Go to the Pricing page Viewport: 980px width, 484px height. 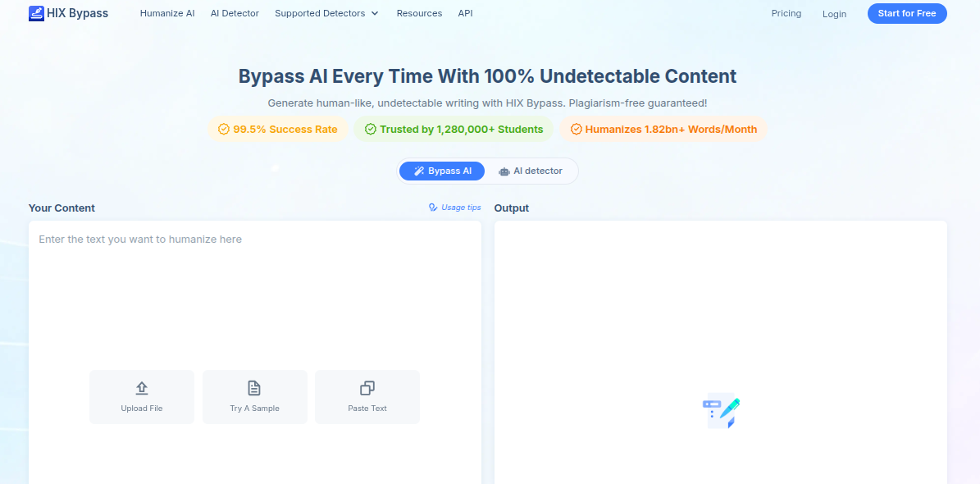tap(786, 13)
